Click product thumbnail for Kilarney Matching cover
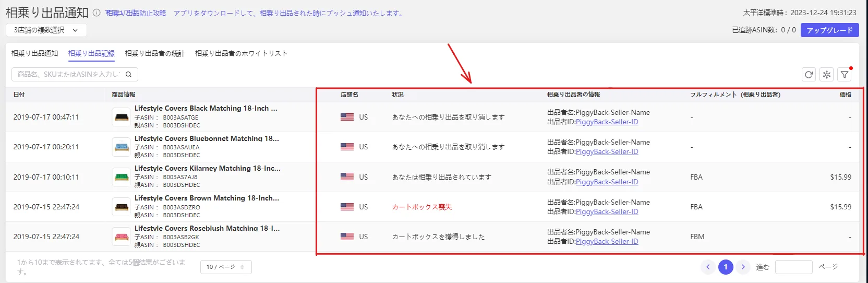 point(122,177)
